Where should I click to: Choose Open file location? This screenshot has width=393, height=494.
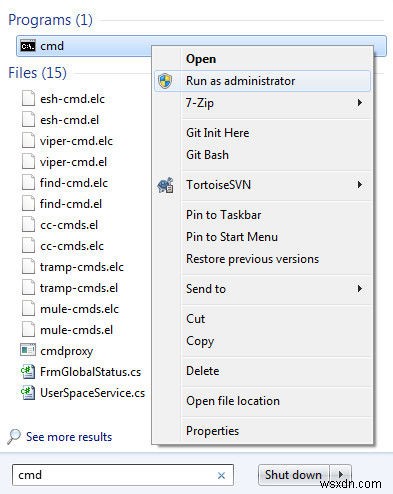(x=233, y=401)
